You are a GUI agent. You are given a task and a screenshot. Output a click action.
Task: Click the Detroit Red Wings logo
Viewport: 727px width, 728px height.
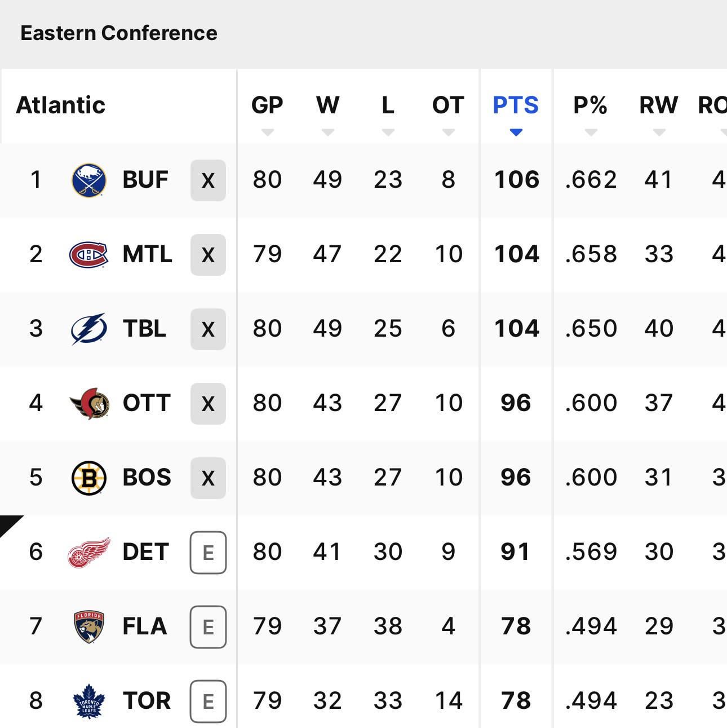(89, 553)
